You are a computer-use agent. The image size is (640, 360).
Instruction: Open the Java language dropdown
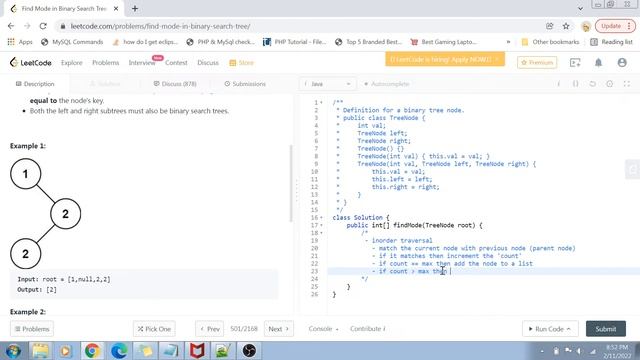[328, 84]
